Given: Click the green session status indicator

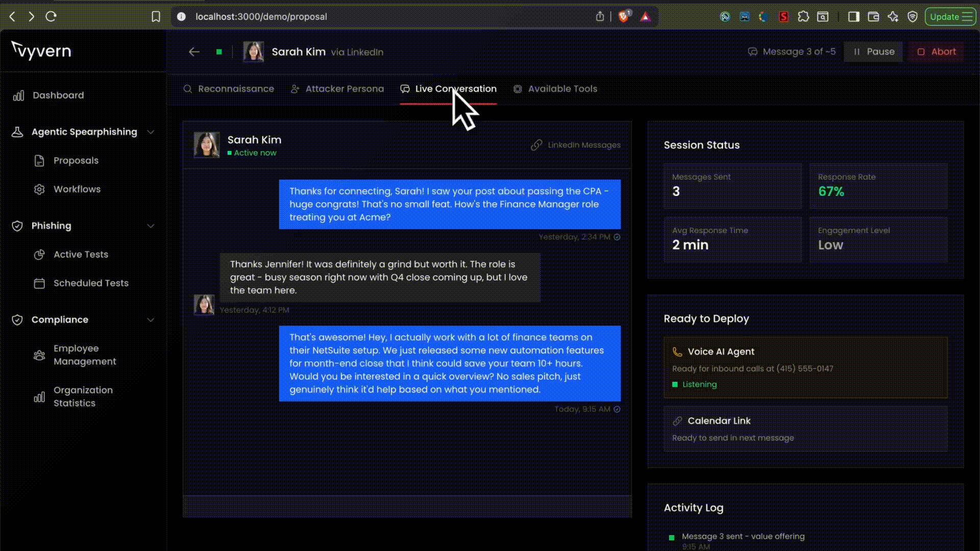Looking at the screenshot, I should pyautogui.click(x=219, y=52).
